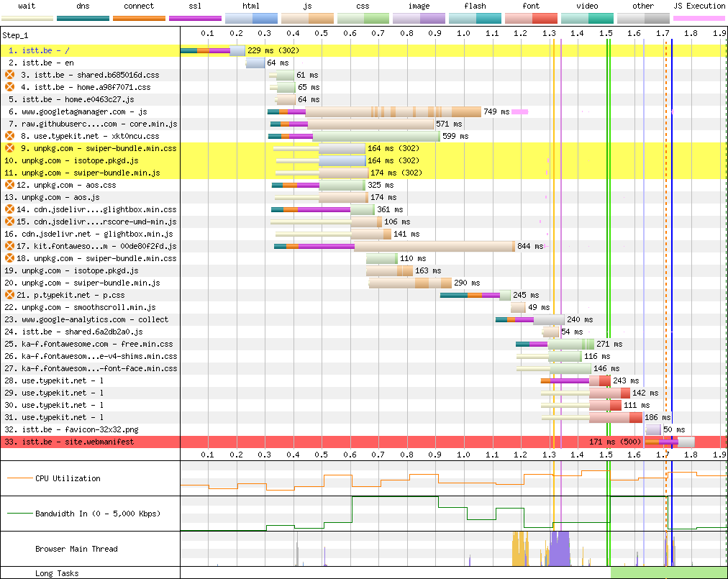Click the "229 ms (302)" timing label
The image size is (728, 579).
(x=273, y=50)
